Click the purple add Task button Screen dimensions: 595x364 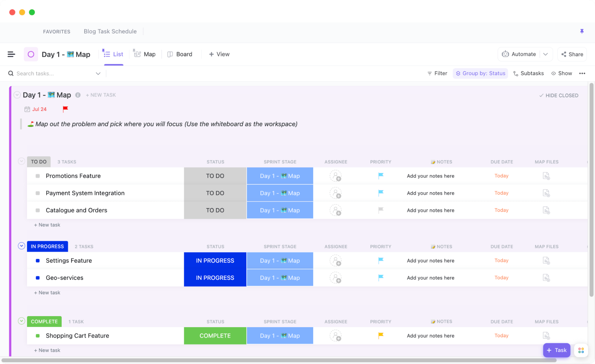pos(556,350)
